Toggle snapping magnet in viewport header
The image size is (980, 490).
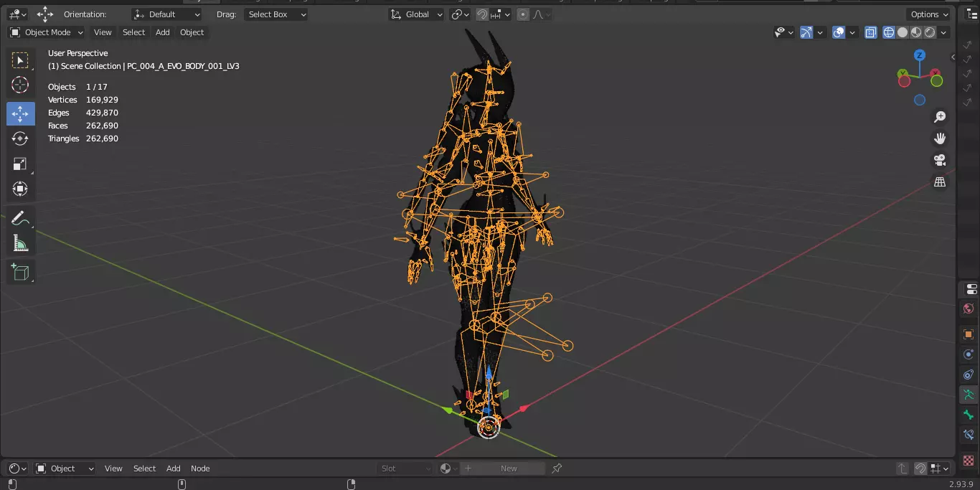click(483, 14)
